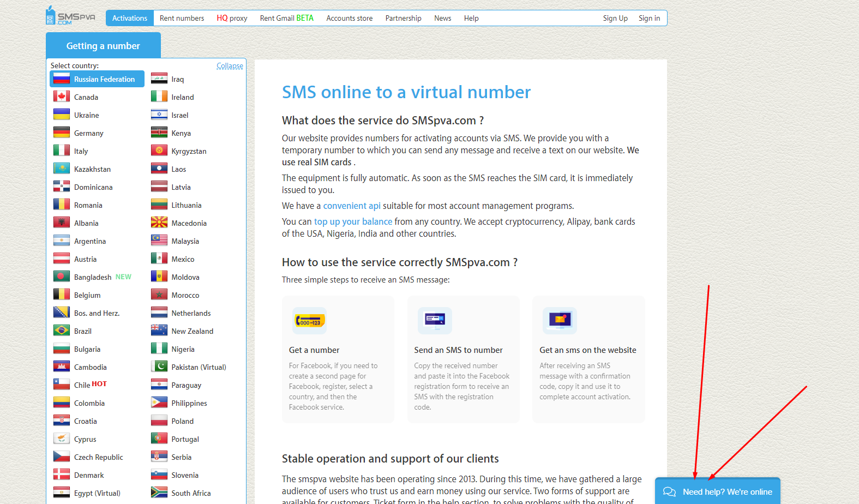Image resolution: width=859 pixels, height=504 pixels.
Task: Open the Activations tab
Action: pos(130,18)
